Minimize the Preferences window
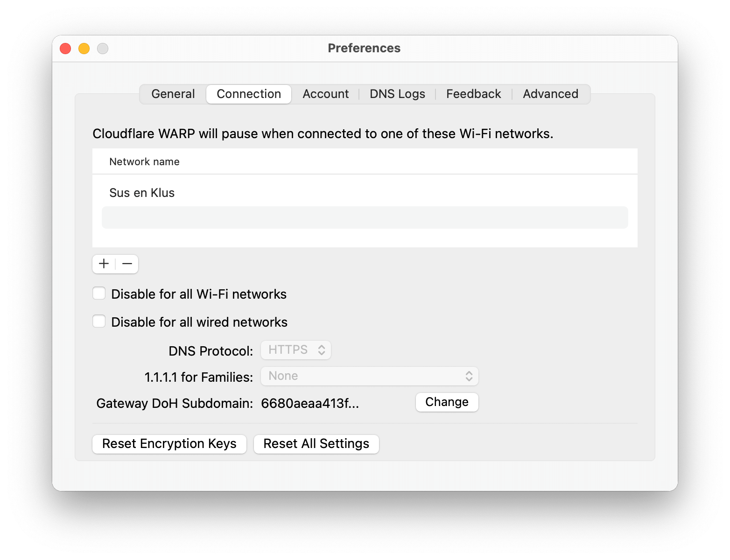This screenshot has width=730, height=560. coord(84,48)
